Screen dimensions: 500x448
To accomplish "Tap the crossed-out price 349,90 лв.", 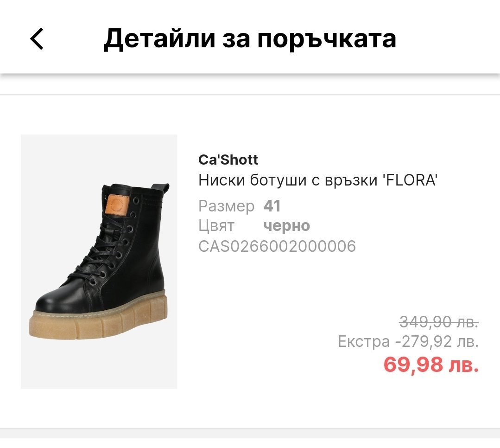I will click(438, 321).
